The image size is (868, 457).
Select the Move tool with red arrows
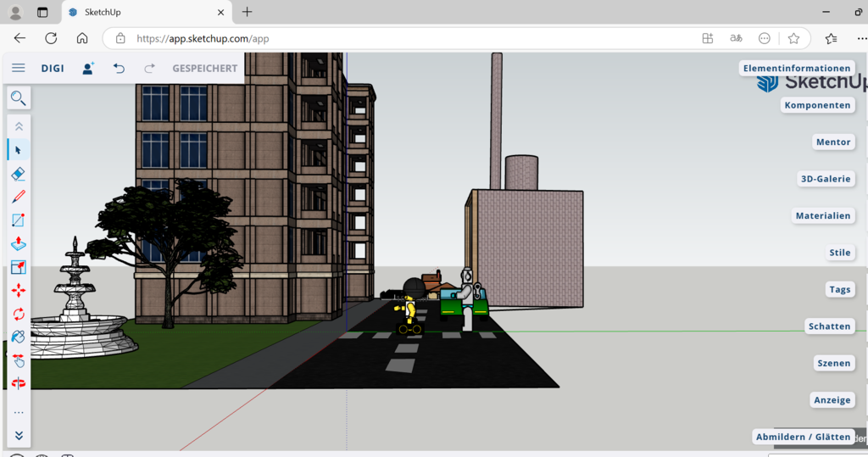click(18, 291)
